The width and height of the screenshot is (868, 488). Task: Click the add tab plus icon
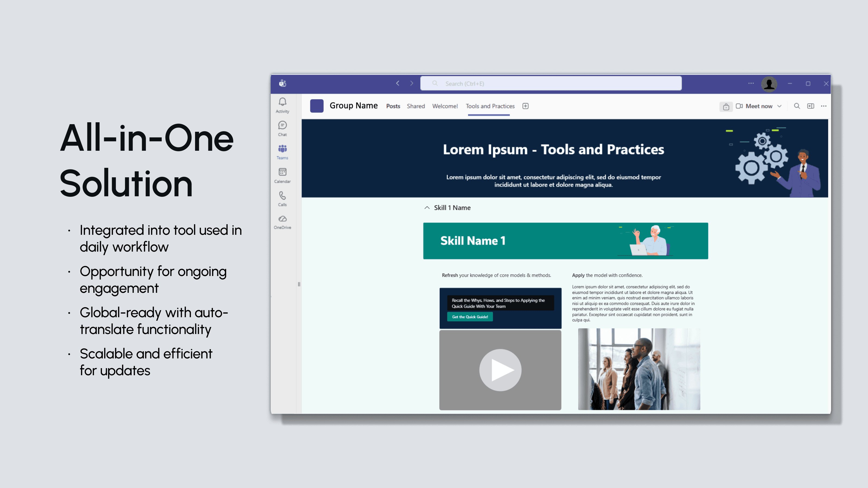tap(525, 106)
